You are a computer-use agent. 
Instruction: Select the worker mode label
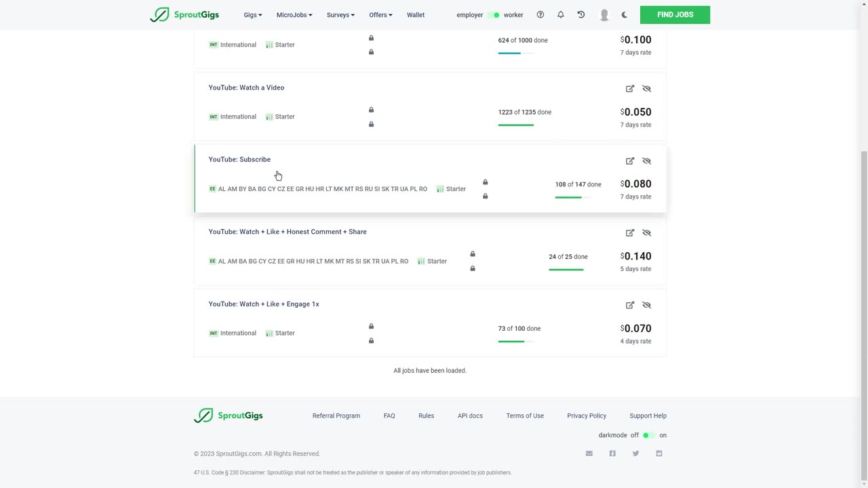tap(513, 15)
